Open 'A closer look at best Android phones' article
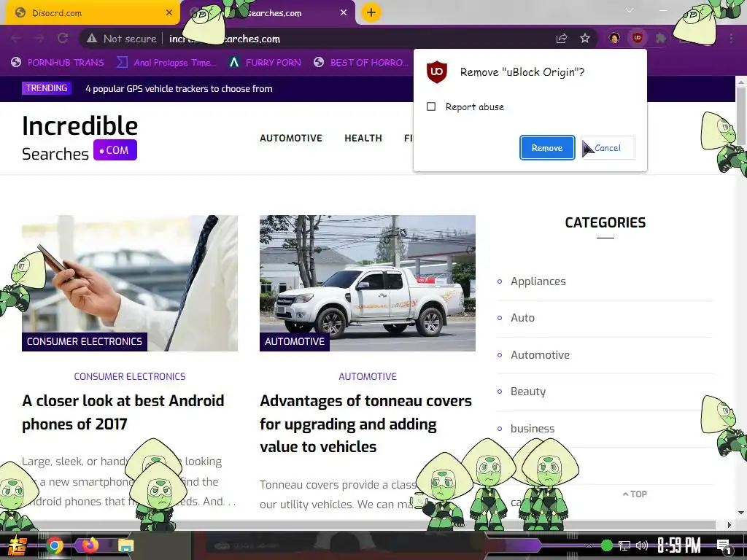The width and height of the screenshot is (747, 560). [123, 413]
